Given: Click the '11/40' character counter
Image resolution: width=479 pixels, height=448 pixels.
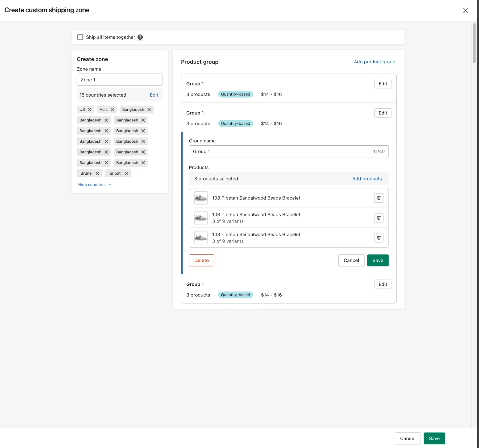Looking at the screenshot, I should point(379,151).
